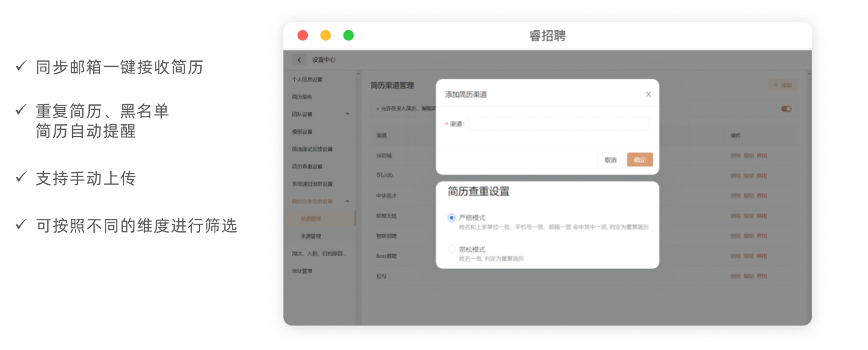Screen dimensions: 868x350
Task: Click 编辑 in the Boss直聘 row
Action: coord(749,256)
